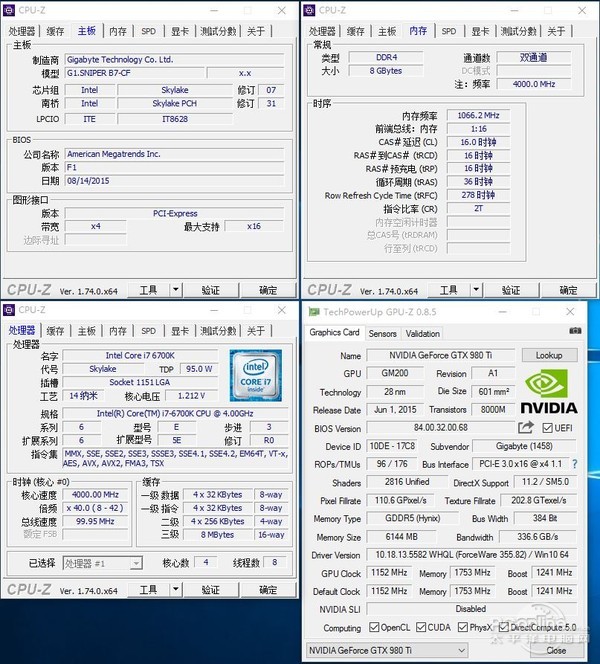
Task: Click the 确定 button in the processor window
Action: click(x=268, y=589)
